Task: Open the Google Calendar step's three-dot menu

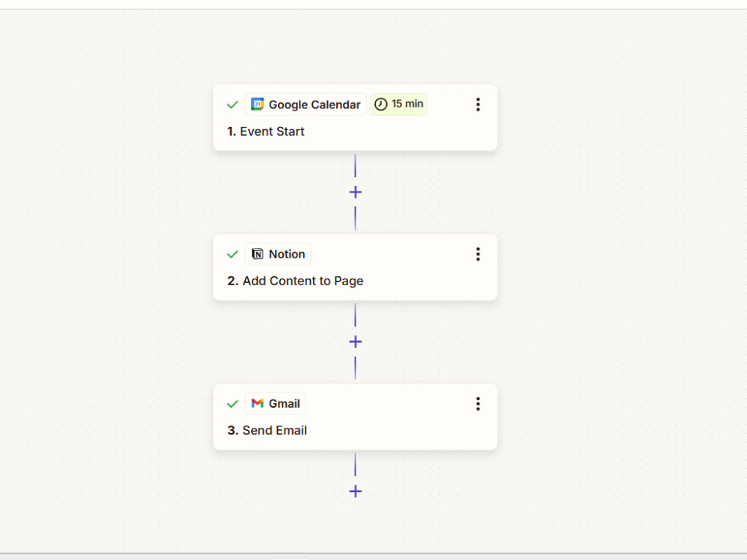Action: coord(478,105)
